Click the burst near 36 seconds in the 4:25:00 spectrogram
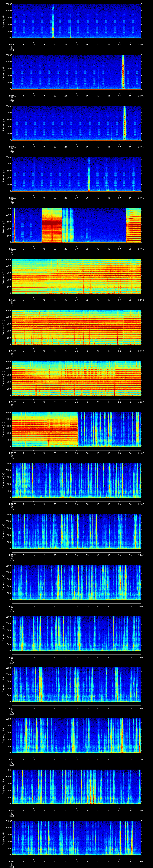Viewport: 153px width, 868px height. point(89,174)
